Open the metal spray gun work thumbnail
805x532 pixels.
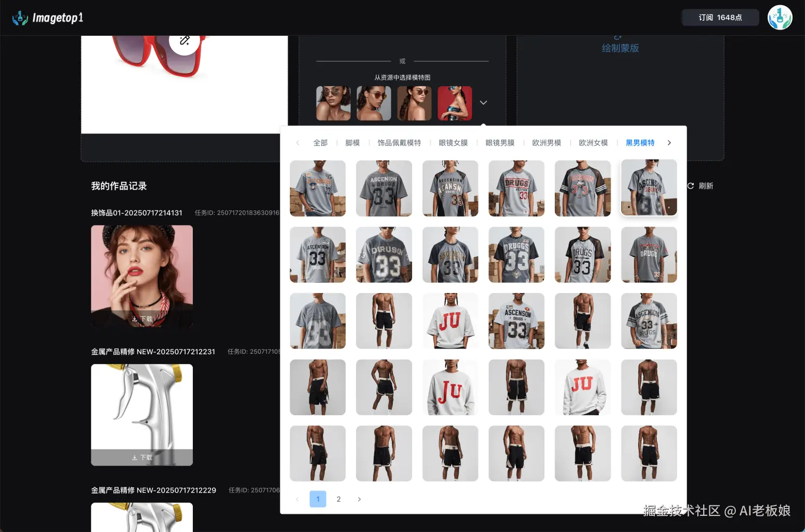142,415
